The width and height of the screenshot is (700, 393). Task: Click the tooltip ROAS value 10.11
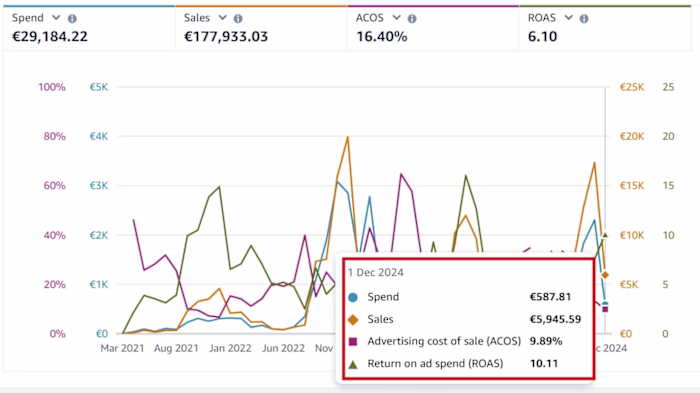coord(544,364)
